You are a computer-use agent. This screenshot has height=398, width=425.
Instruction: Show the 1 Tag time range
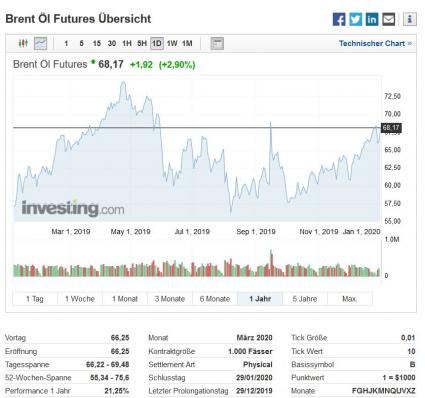click(35, 299)
